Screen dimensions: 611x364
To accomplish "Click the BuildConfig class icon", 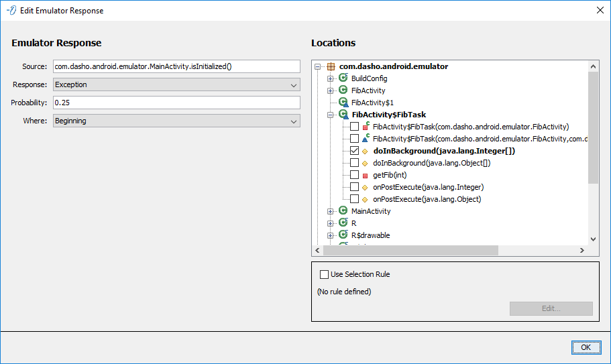I will (343, 78).
